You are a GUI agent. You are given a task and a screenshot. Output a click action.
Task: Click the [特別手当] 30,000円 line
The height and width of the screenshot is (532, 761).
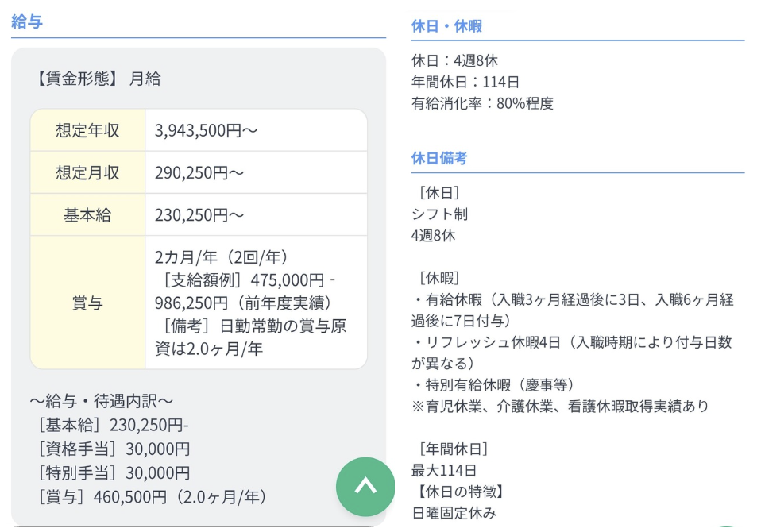click(113, 472)
